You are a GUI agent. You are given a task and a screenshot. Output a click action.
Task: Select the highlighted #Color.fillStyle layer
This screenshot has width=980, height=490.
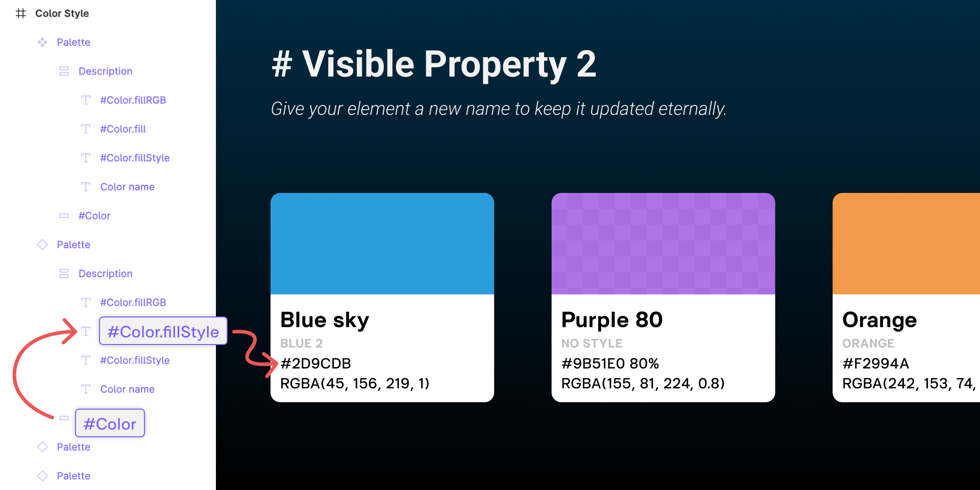[x=162, y=331]
